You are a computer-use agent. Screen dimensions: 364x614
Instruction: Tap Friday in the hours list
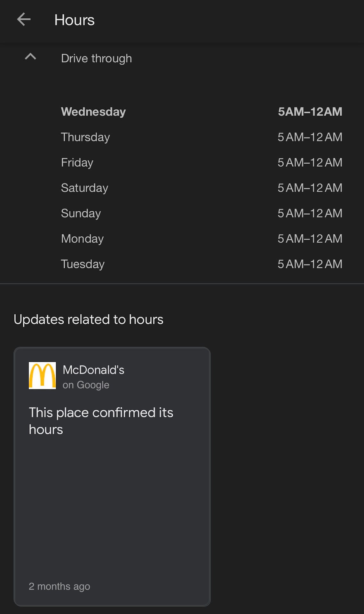77,162
